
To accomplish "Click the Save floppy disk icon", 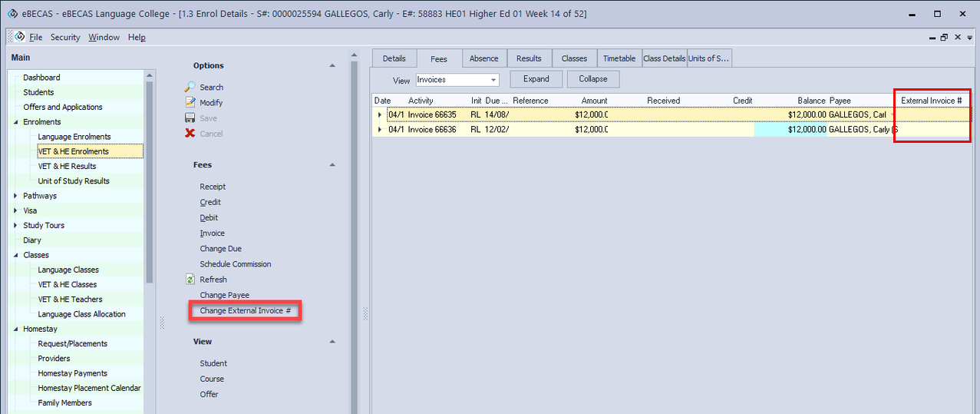I will click(190, 118).
